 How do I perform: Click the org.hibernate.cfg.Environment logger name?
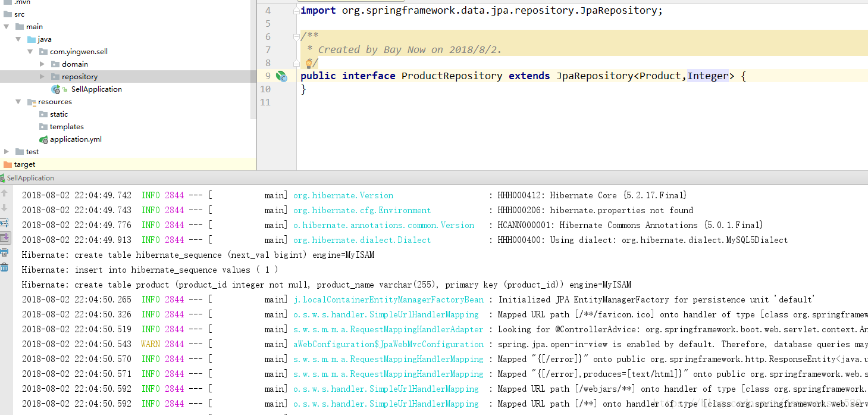pyautogui.click(x=362, y=210)
